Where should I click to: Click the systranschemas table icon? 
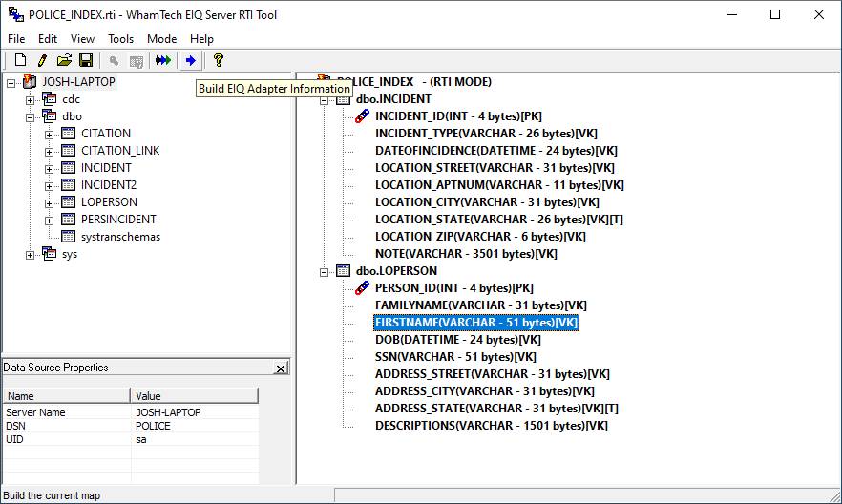point(68,236)
